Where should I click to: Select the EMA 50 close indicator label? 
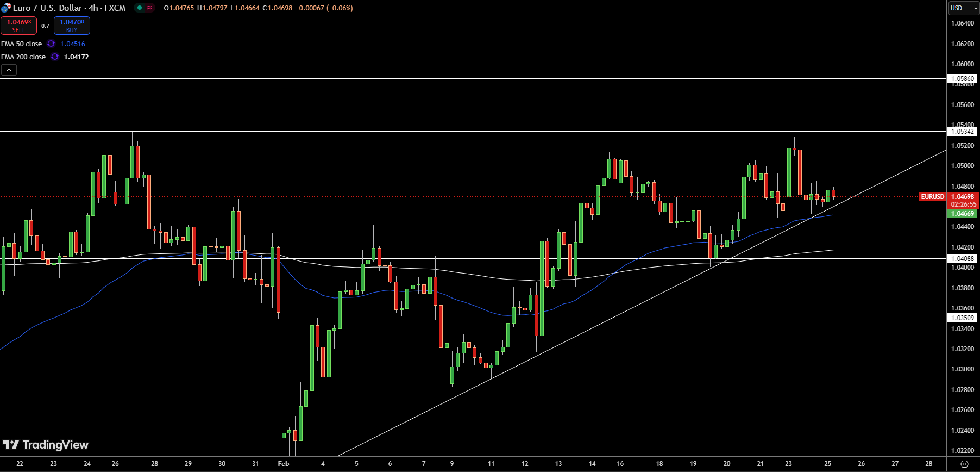[21, 44]
